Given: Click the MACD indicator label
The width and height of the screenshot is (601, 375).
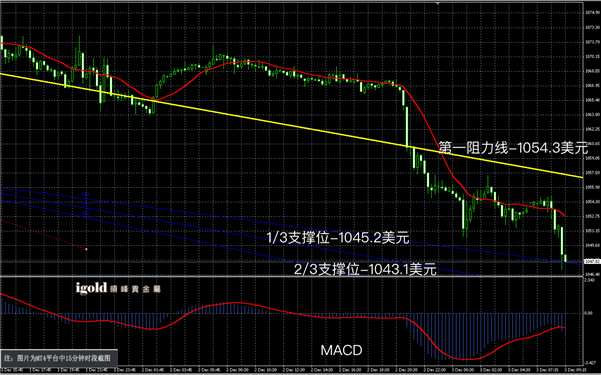Looking at the screenshot, I should (341, 350).
